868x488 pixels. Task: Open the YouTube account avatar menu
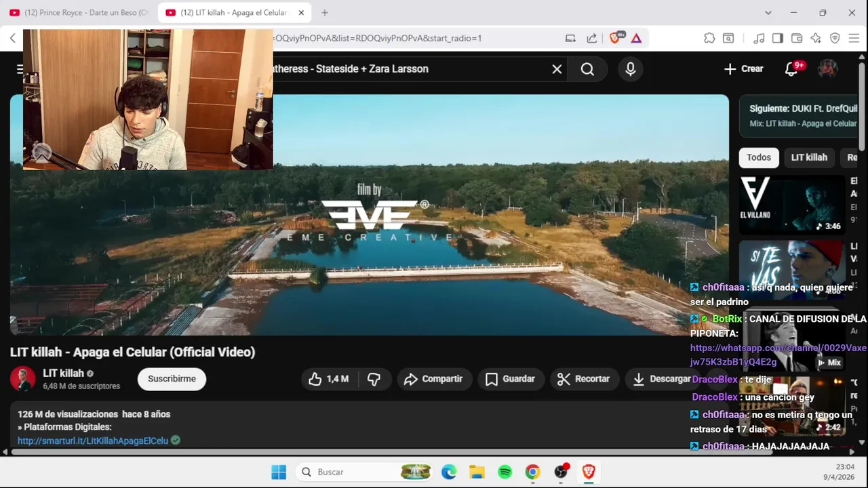coord(828,68)
